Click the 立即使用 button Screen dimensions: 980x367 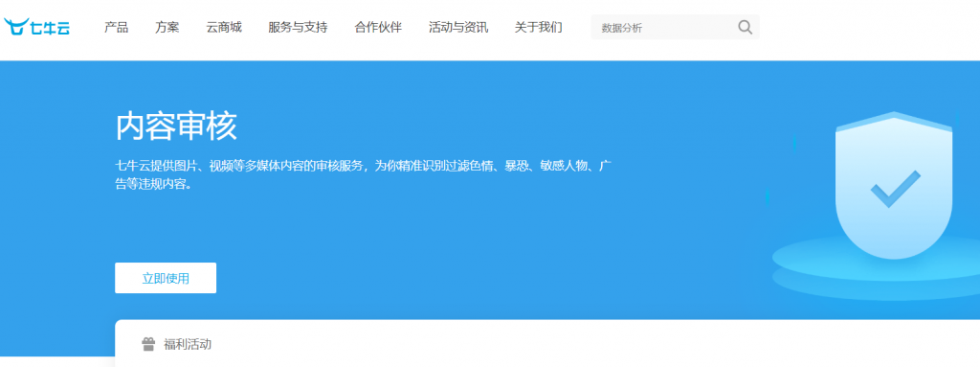click(x=166, y=278)
